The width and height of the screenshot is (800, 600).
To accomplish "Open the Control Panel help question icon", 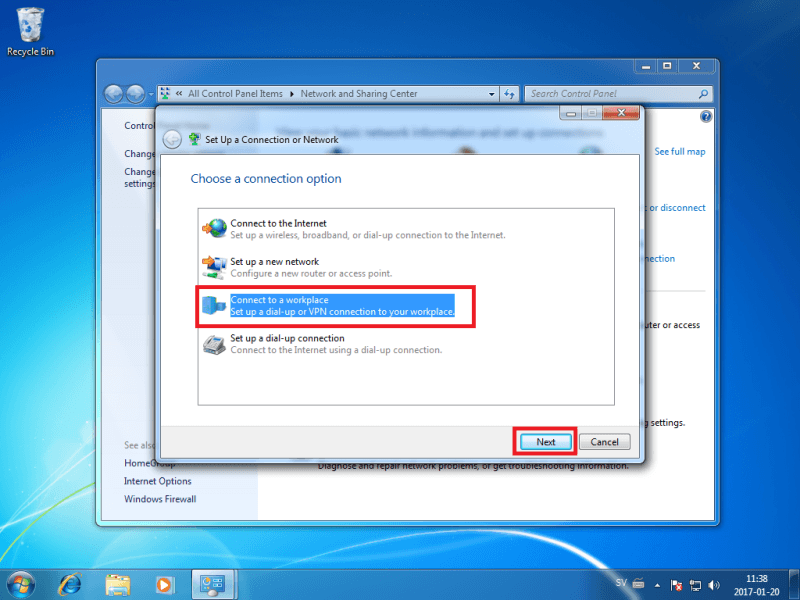I will point(706,117).
